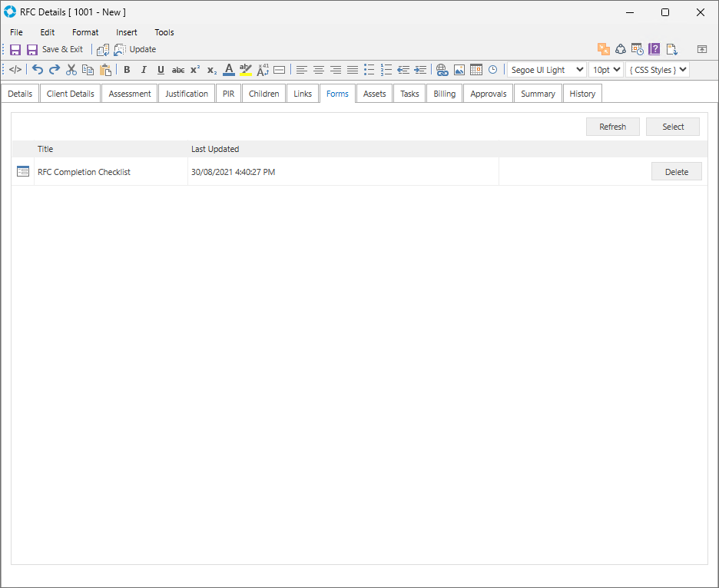The width and height of the screenshot is (719, 588).
Task: Insert the current time via clock icon
Action: click(492, 70)
